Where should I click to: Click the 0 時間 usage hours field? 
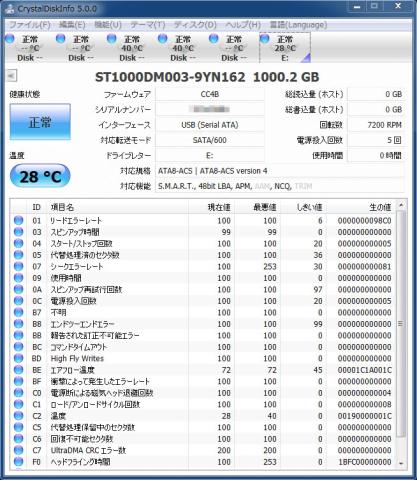coord(376,156)
